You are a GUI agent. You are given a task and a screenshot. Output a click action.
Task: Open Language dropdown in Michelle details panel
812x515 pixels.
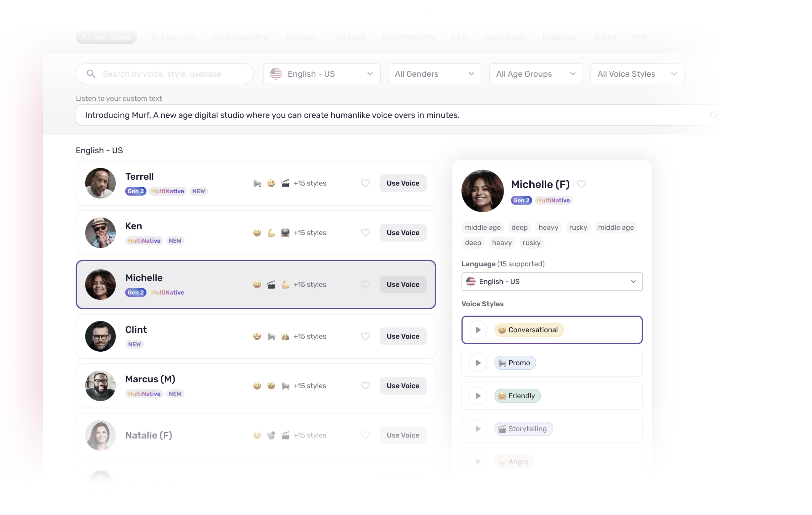tap(552, 282)
